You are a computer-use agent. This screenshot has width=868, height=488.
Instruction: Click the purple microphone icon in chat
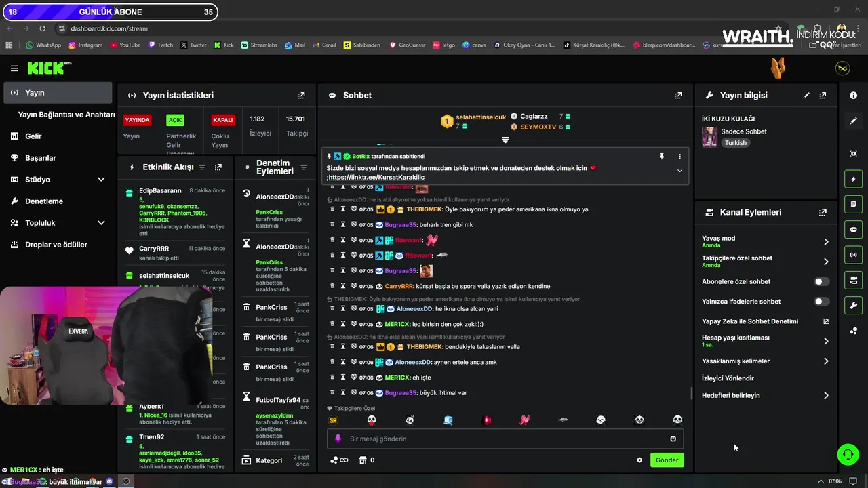tap(338, 439)
